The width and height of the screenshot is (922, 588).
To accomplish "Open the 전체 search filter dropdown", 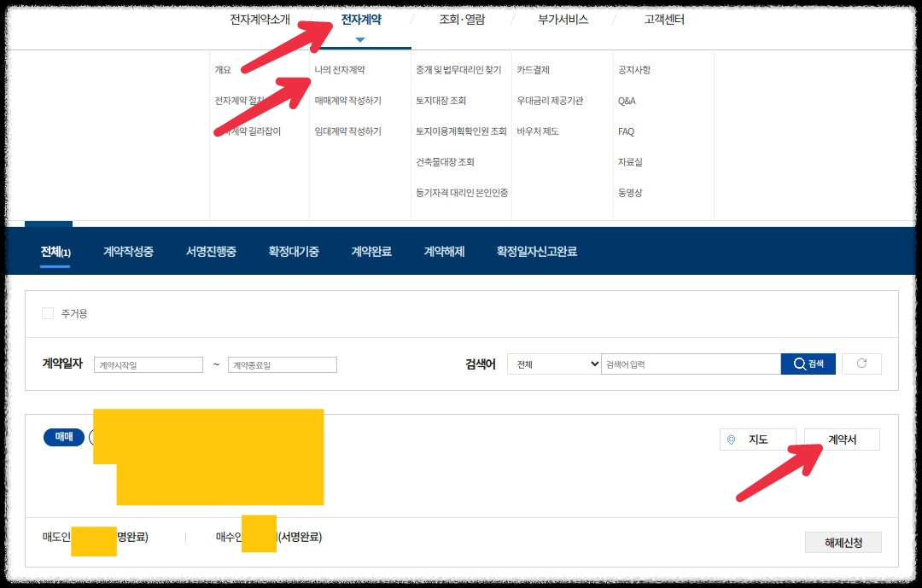I will [553, 364].
